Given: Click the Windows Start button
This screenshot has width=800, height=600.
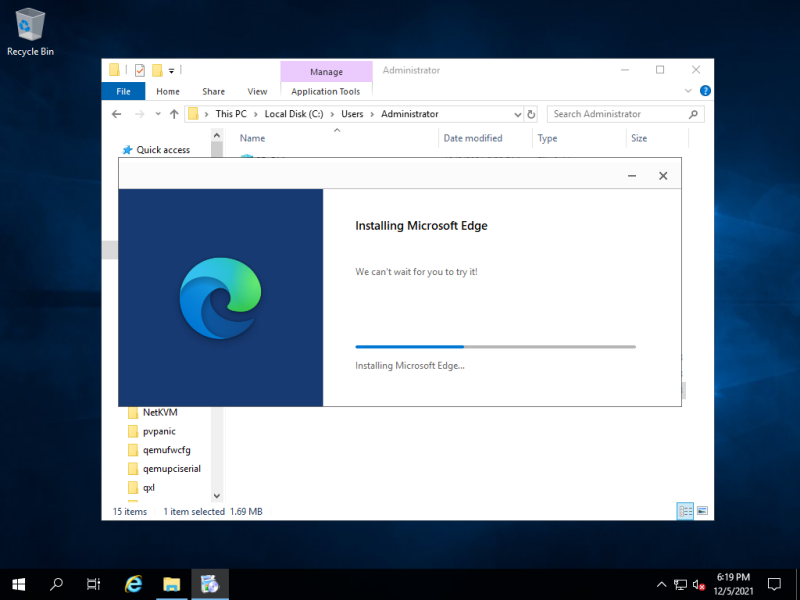Looking at the screenshot, I should [x=18, y=584].
